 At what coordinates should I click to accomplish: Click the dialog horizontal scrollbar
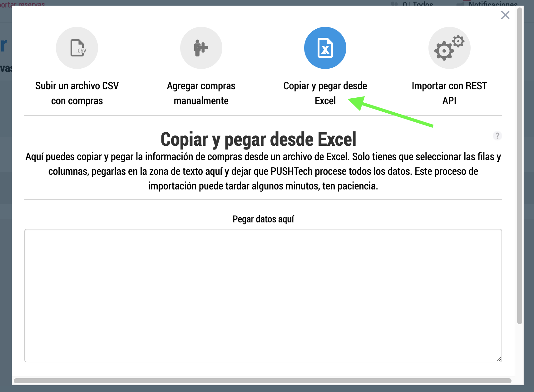click(x=263, y=381)
